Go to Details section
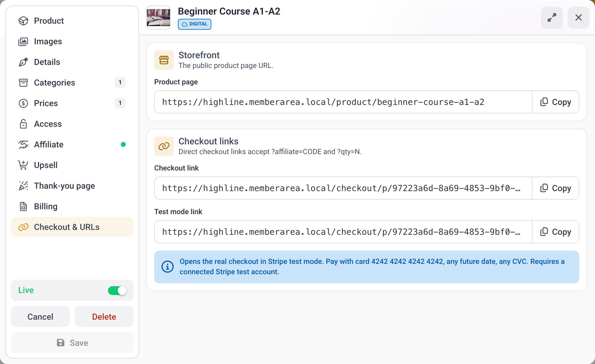The width and height of the screenshot is (595, 364). [x=72, y=62]
